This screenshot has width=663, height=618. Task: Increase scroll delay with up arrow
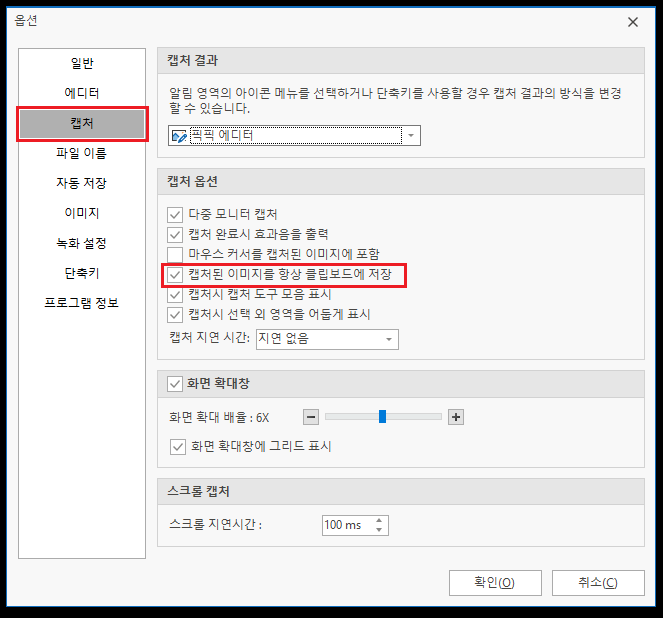coord(379,521)
